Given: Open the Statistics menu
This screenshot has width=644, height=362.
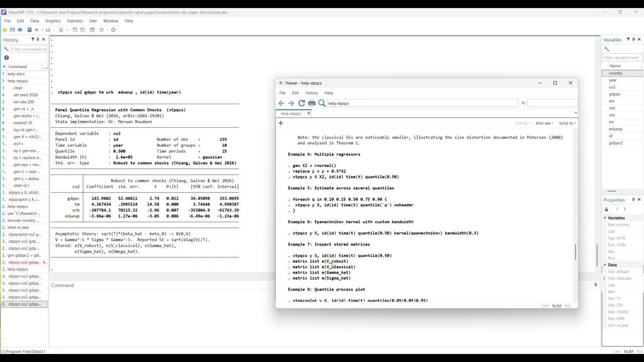Looking at the screenshot, I should (74, 21).
